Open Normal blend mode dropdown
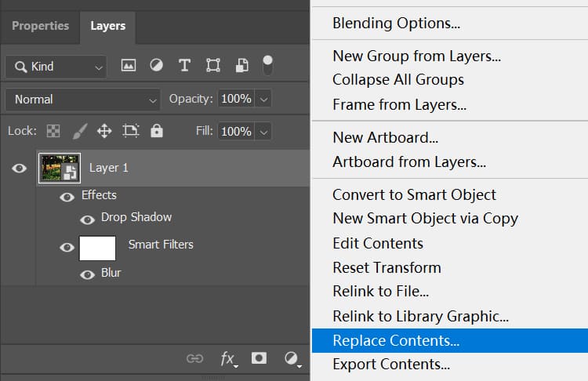This screenshot has width=588, height=381. 82,100
